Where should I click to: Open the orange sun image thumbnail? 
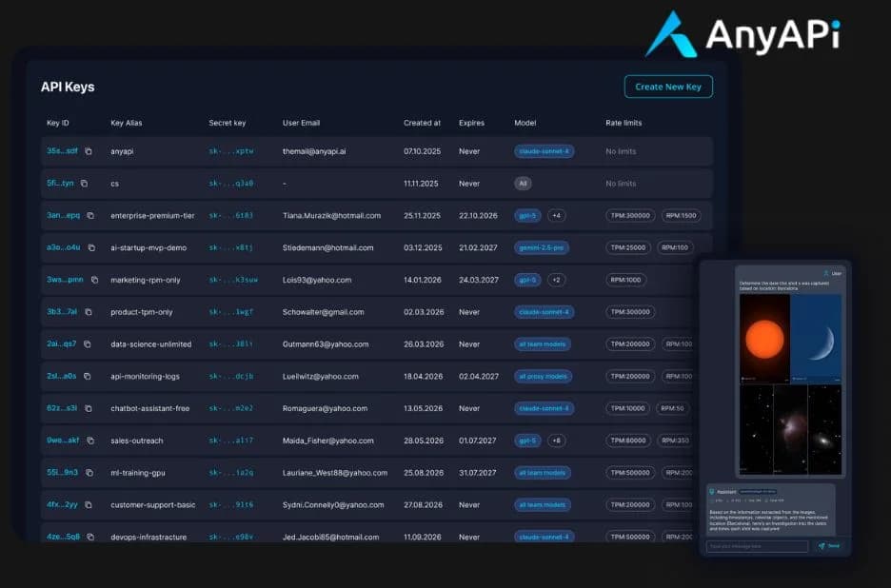coord(764,339)
